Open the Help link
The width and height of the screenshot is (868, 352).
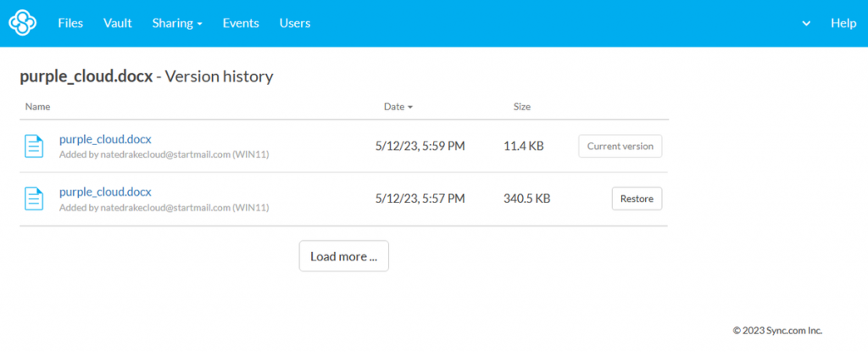(x=843, y=23)
